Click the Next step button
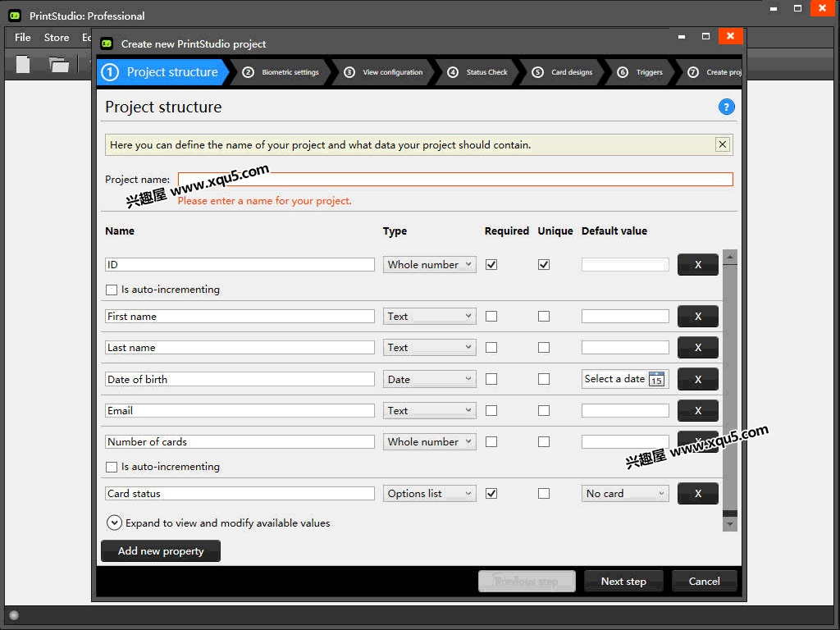840x630 pixels. (x=623, y=582)
